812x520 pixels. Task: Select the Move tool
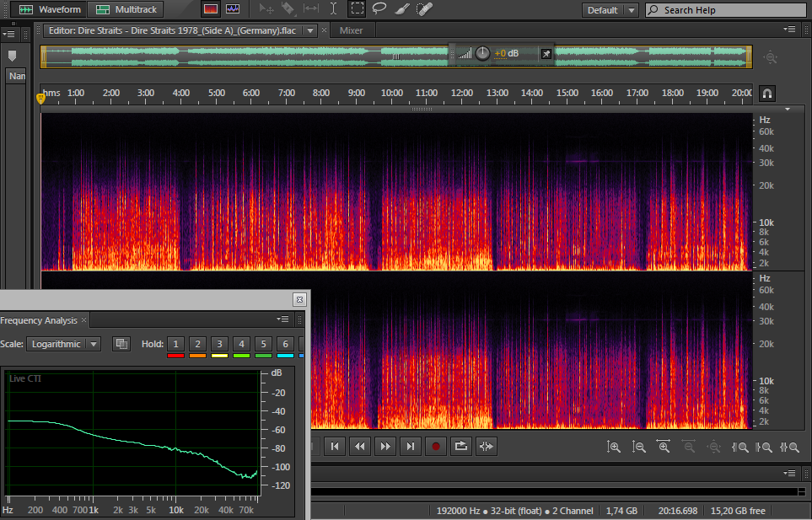[266, 8]
